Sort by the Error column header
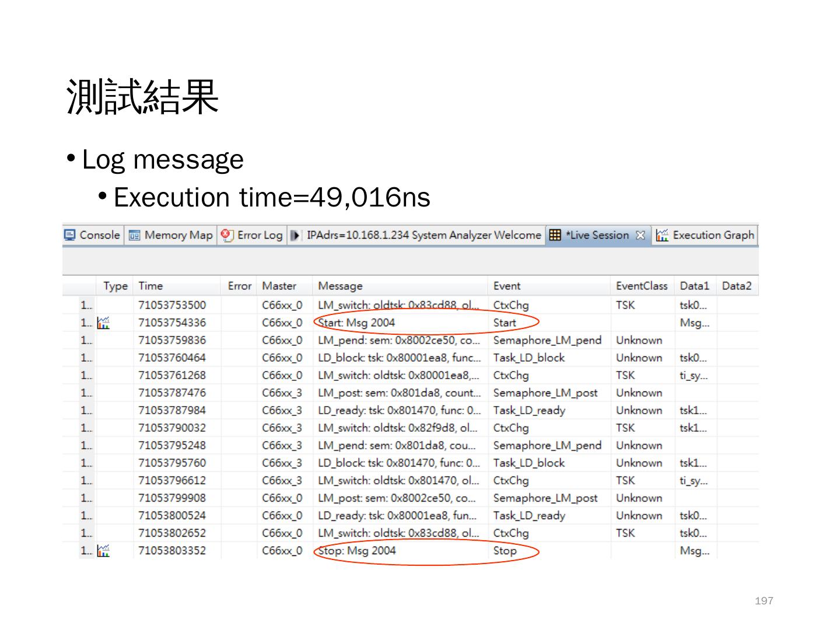This screenshot has height=630, width=840. pos(239,286)
